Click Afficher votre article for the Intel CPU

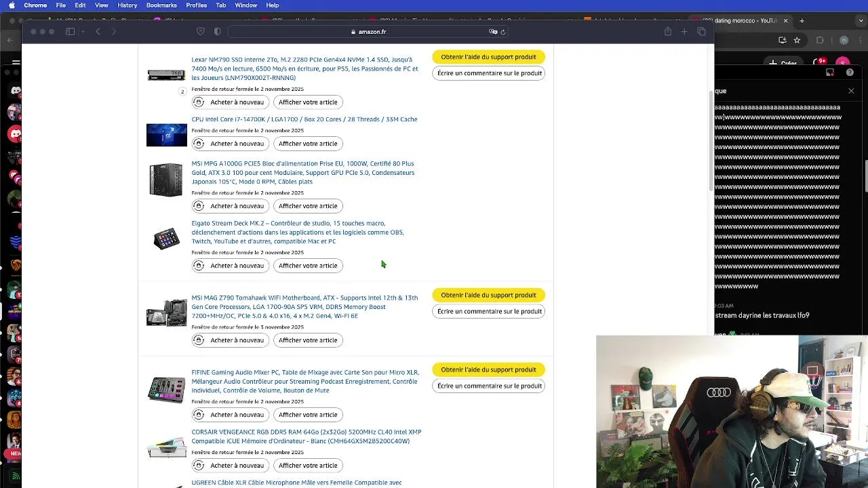(x=308, y=144)
